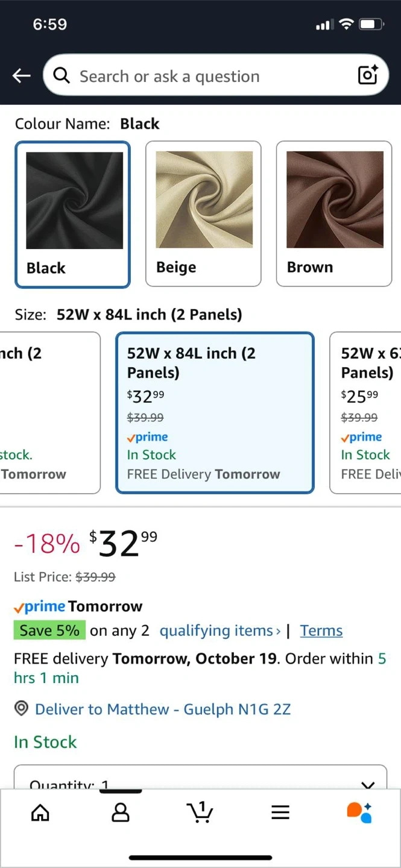Image resolution: width=401 pixels, height=868 pixels.
Task: Tap the search or ask a question field
Action: 211,76
